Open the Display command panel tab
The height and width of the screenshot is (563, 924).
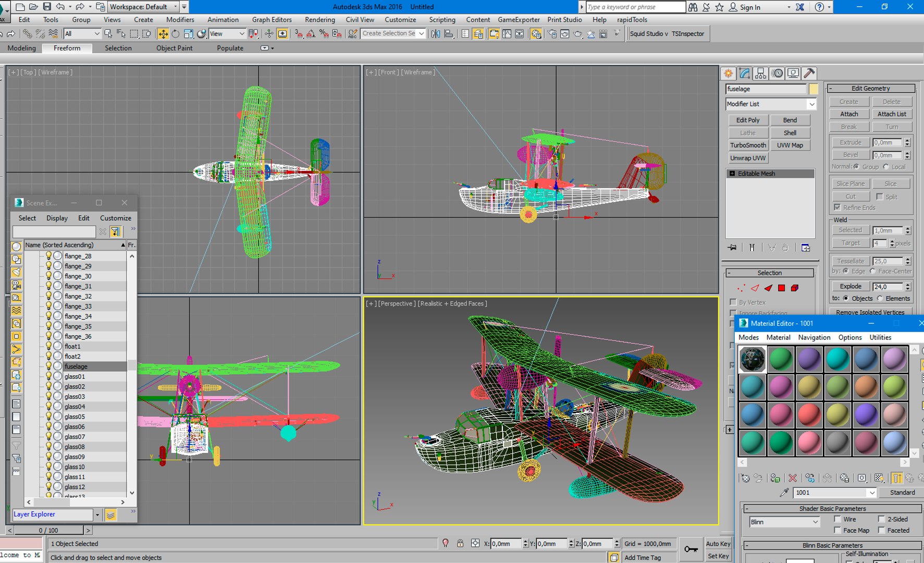pyautogui.click(x=793, y=74)
